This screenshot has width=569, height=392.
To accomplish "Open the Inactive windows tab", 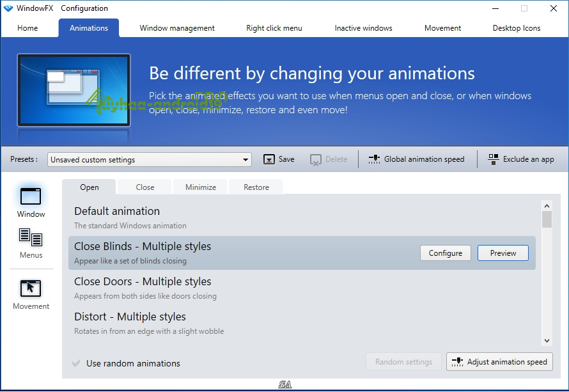I will coord(363,28).
